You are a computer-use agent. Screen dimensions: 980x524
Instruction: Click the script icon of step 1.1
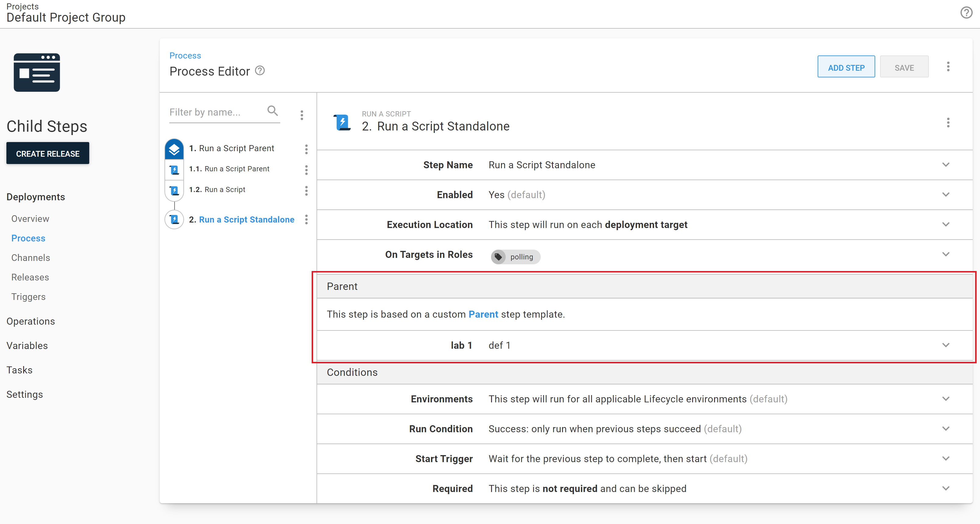[x=174, y=169]
